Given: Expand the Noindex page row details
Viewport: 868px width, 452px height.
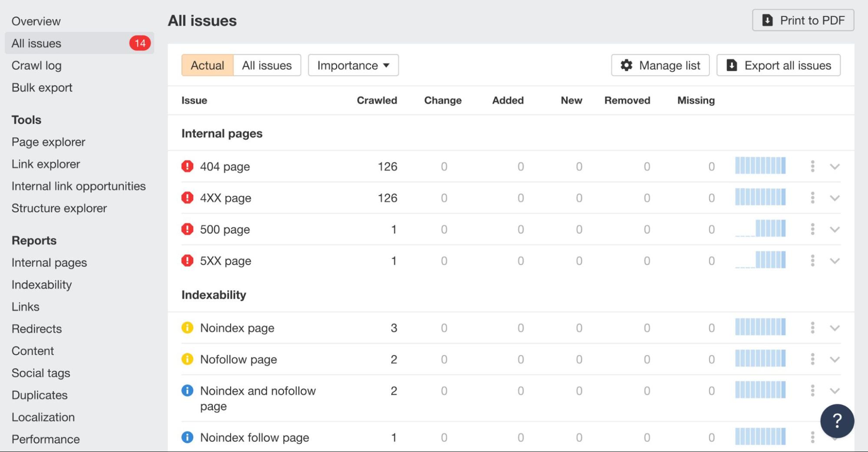Looking at the screenshot, I should (x=835, y=328).
